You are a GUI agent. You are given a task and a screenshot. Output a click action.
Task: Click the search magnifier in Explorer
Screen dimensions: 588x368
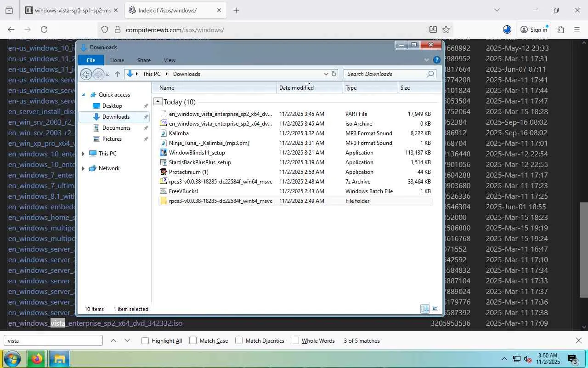pos(430,74)
